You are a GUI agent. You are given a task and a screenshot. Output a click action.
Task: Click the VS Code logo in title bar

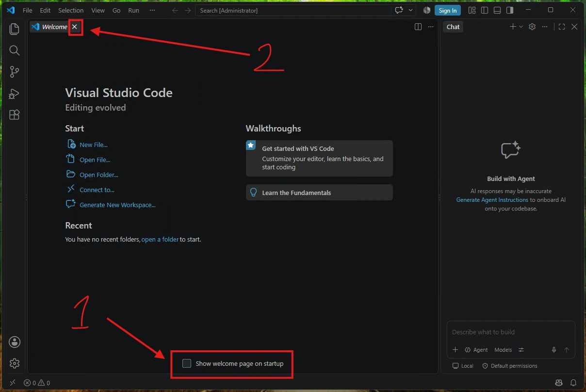pos(11,10)
